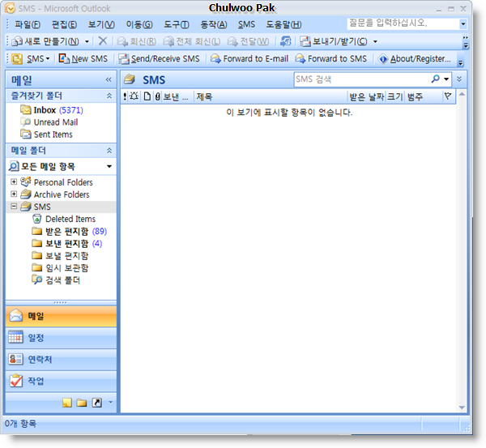Viewport: 486px width, 448px height.
Task: Open the 보내기/받기 dropdown arrow
Action: 375,41
